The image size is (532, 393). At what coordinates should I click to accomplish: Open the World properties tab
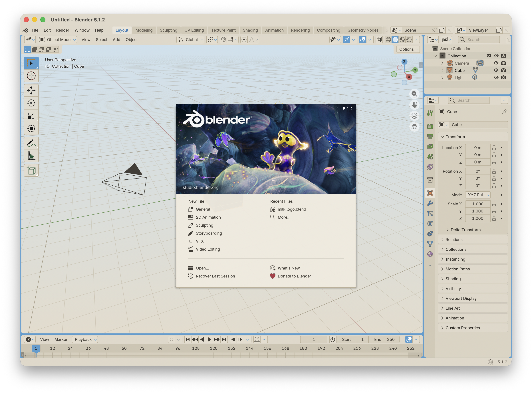click(430, 167)
